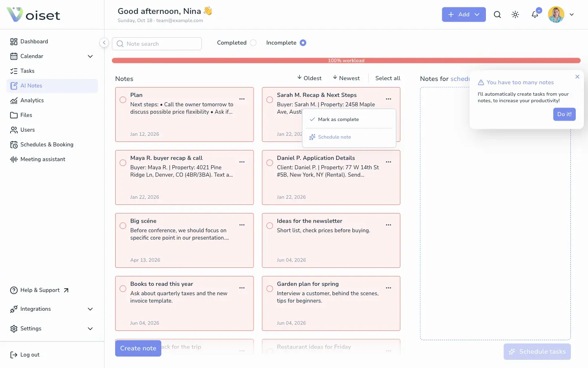Check the Plan note circle
The height and width of the screenshot is (368, 588).
(x=123, y=100)
